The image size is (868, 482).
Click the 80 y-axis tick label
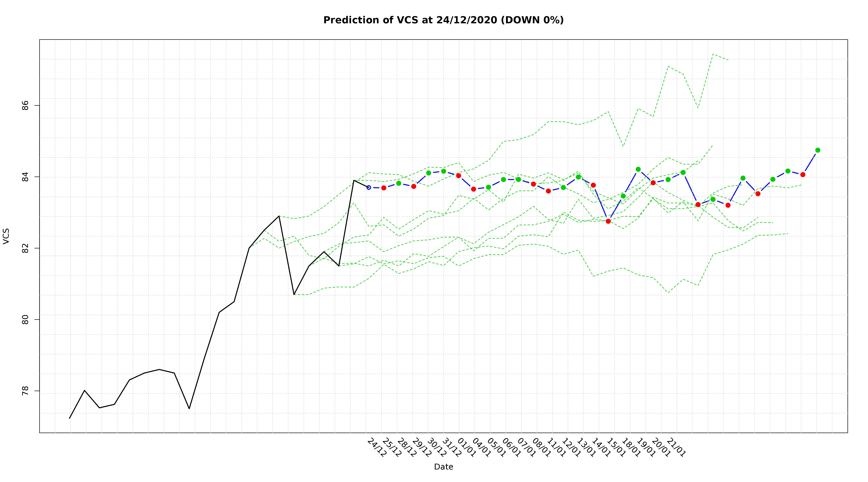point(25,320)
